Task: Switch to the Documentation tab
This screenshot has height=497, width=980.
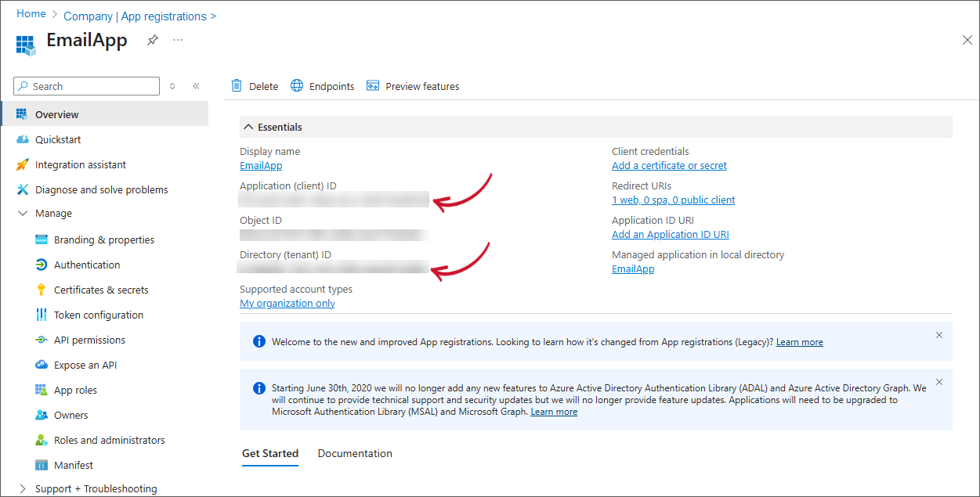Action: point(355,454)
